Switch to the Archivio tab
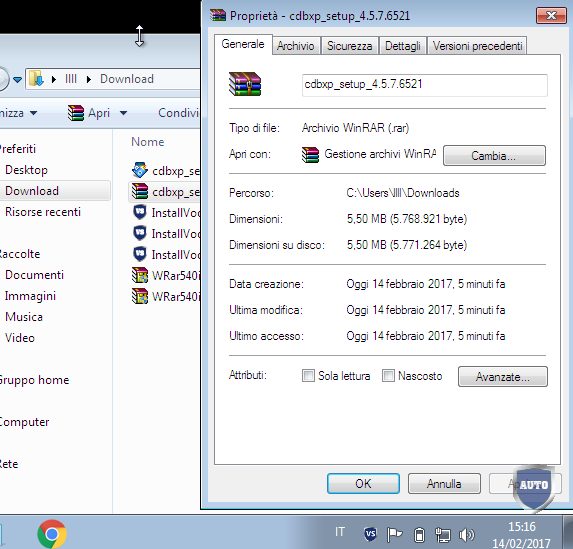The width and height of the screenshot is (573, 549). [296, 46]
